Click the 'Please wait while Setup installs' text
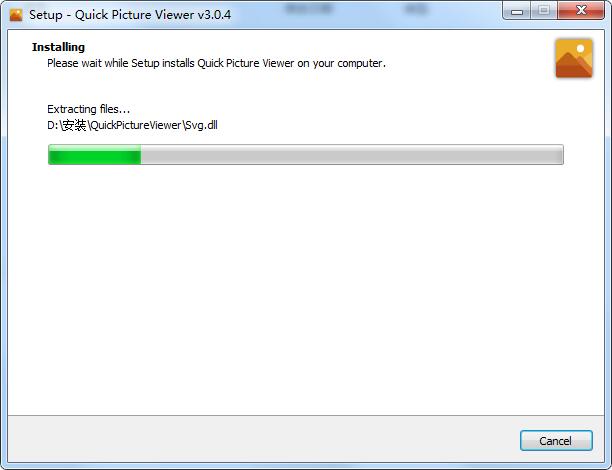This screenshot has width=612, height=470. coord(121,63)
